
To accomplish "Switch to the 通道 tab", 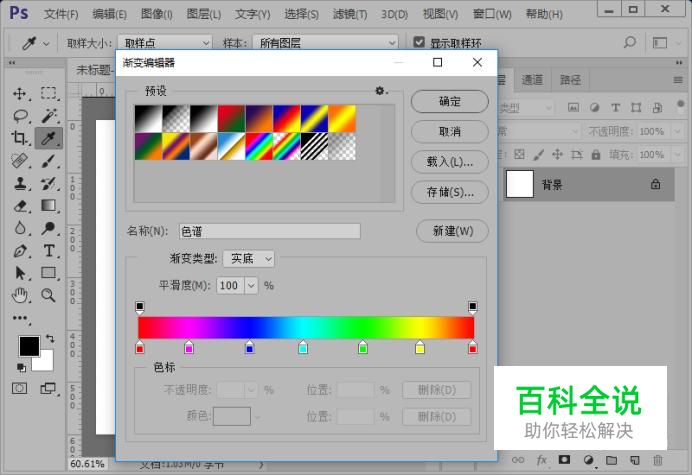I will [532, 80].
